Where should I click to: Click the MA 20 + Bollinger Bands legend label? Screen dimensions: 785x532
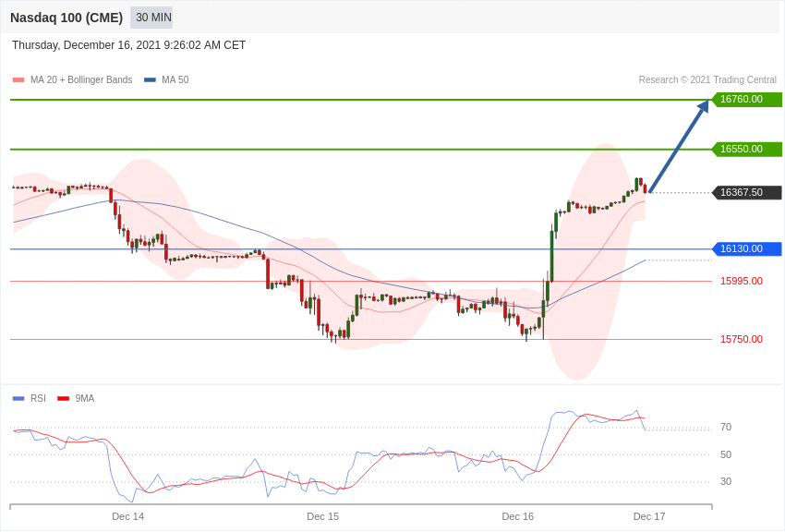(x=81, y=79)
